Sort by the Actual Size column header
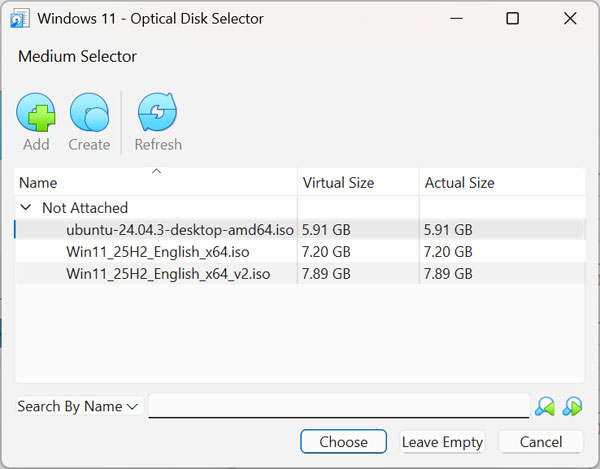Viewport: 600px width, 469px height. tap(502, 182)
